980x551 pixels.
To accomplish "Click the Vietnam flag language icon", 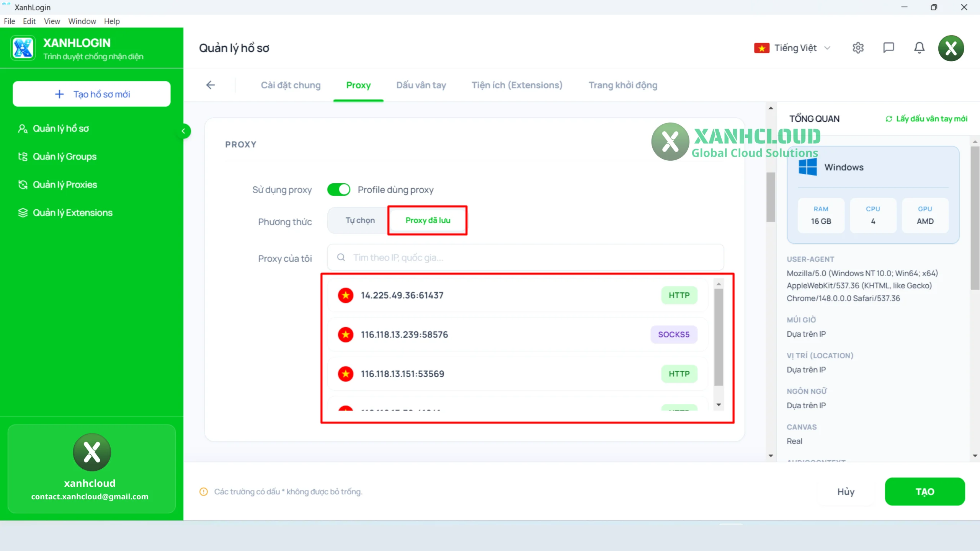I will point(761,48).
